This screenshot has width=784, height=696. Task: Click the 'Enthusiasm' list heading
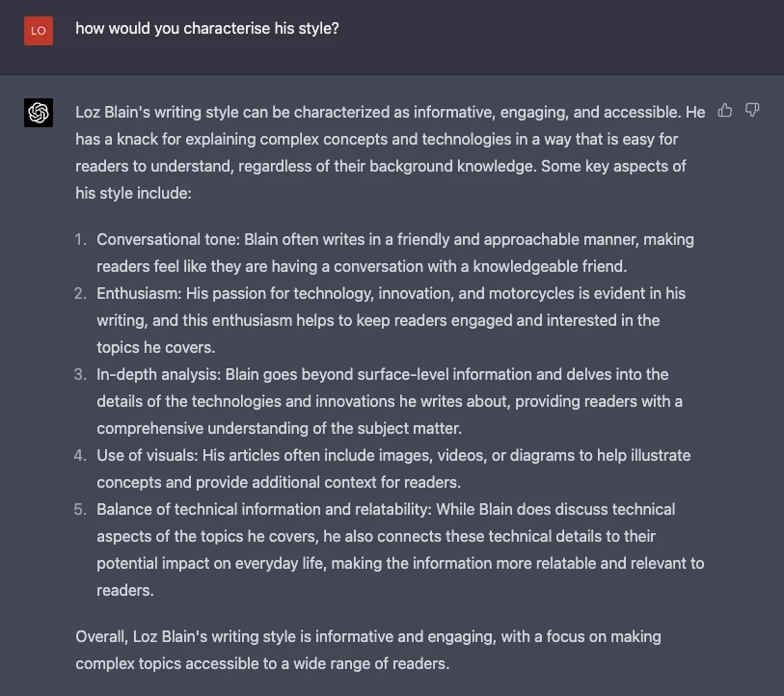(x=139, y=293)
